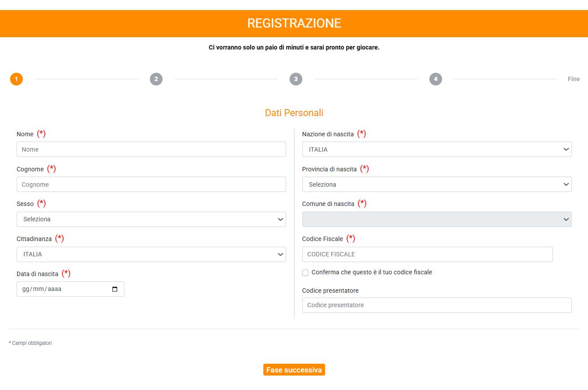Open the Provincia di nascita dropdown
Image resolution: width=588 pixels, height=390 pixels.
point(437,184)
